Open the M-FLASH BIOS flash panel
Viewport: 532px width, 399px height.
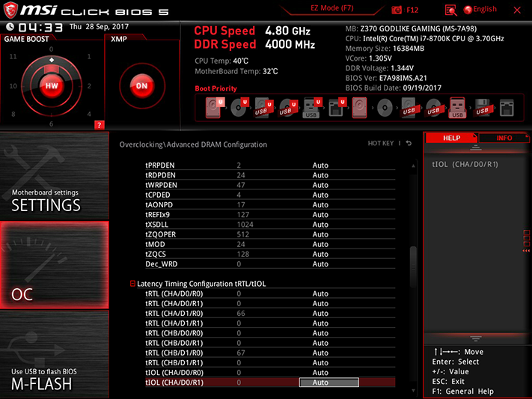[x=55, y=354]
